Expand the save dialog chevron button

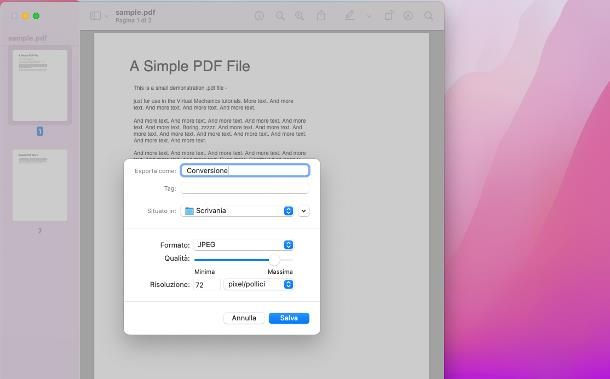(x=304, y=211)
